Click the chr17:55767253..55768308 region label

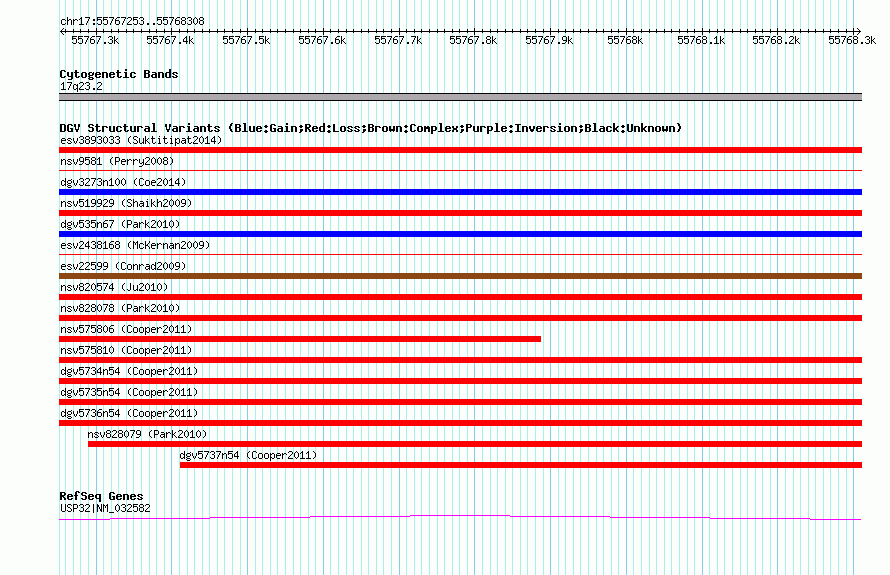click(132, 21)
